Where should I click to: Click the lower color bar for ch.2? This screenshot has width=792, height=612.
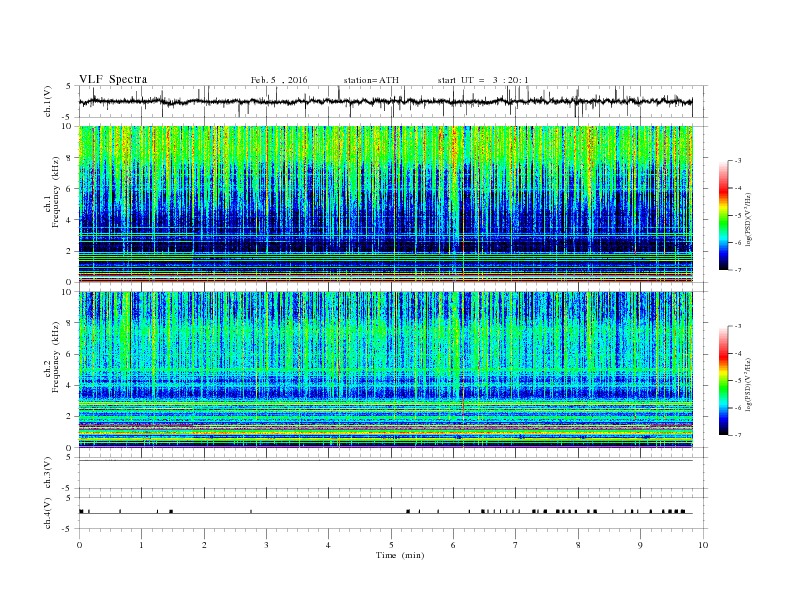coord(723,381)
